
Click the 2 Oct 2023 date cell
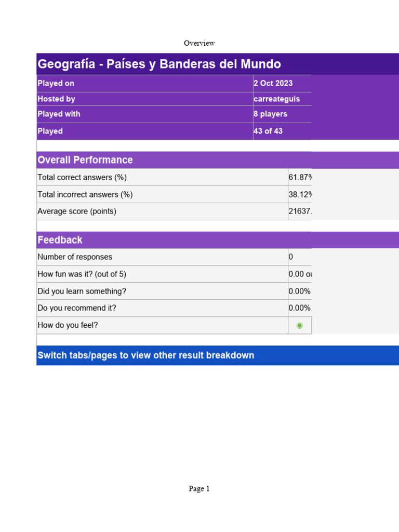(x=273, y=83)
